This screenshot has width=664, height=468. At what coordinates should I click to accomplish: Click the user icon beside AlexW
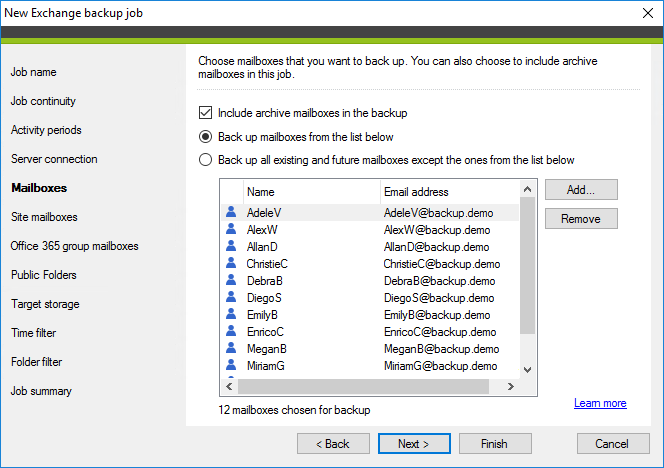tap(231, 229)
